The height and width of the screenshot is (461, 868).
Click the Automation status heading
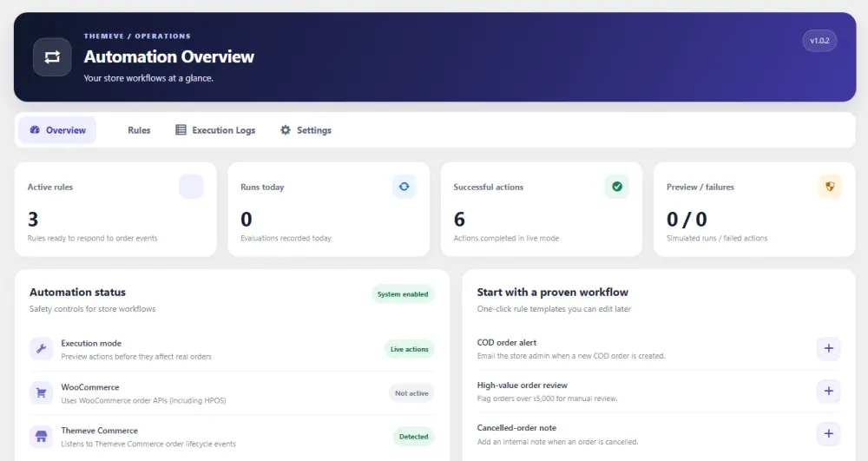77,293
